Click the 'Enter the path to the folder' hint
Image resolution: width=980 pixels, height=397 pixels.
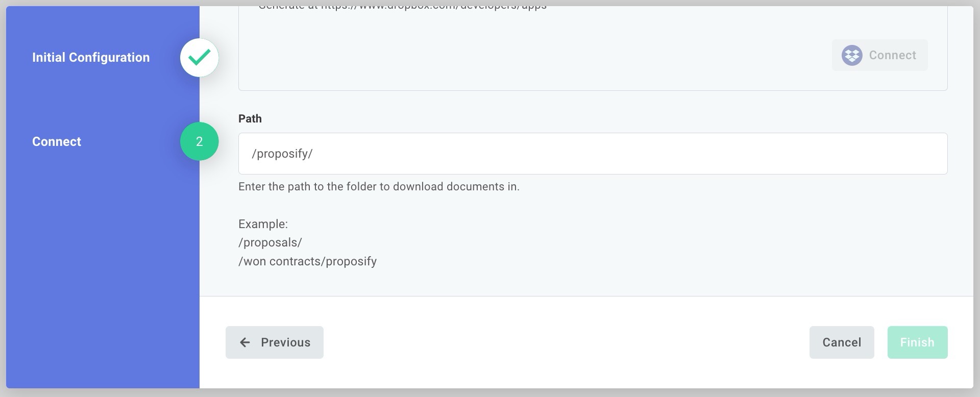pos(379,187)
